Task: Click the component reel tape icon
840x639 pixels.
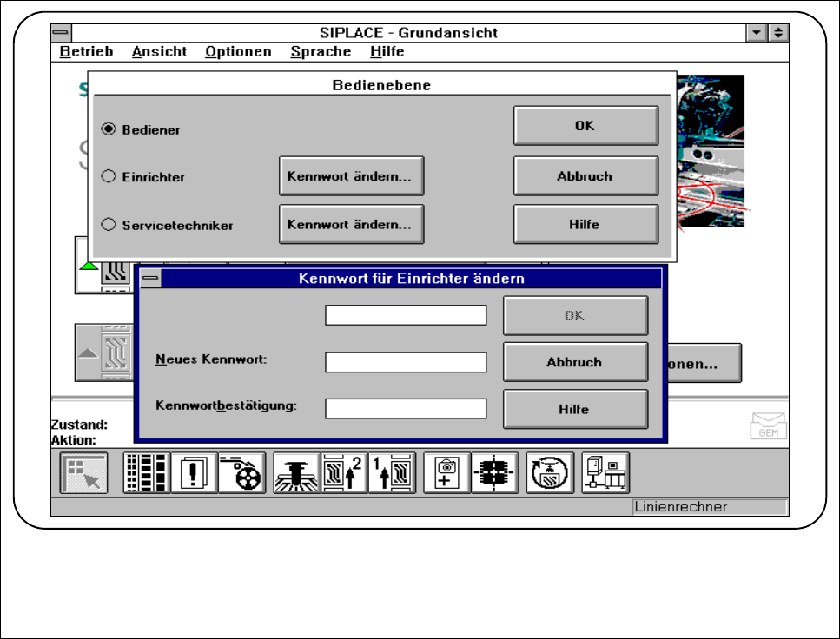Action: coord(242,473)
